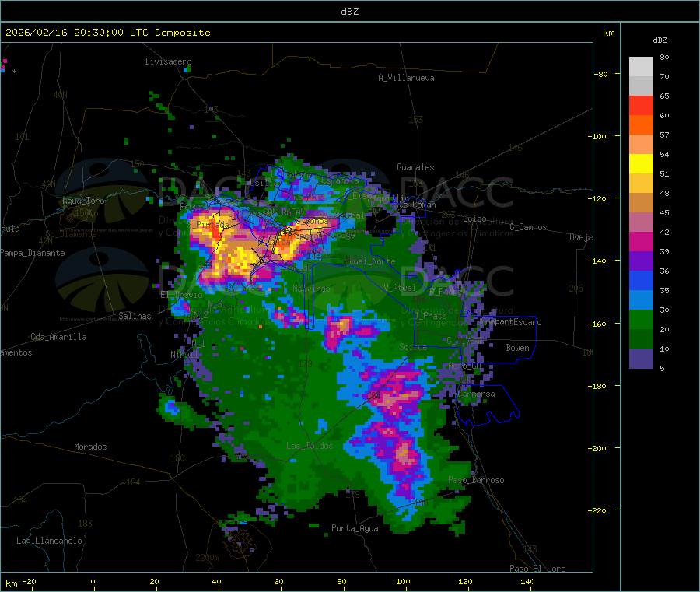The image size is (700, 592).
Task: Click the Cda_Amarilla location label
Action: point(58,337)
